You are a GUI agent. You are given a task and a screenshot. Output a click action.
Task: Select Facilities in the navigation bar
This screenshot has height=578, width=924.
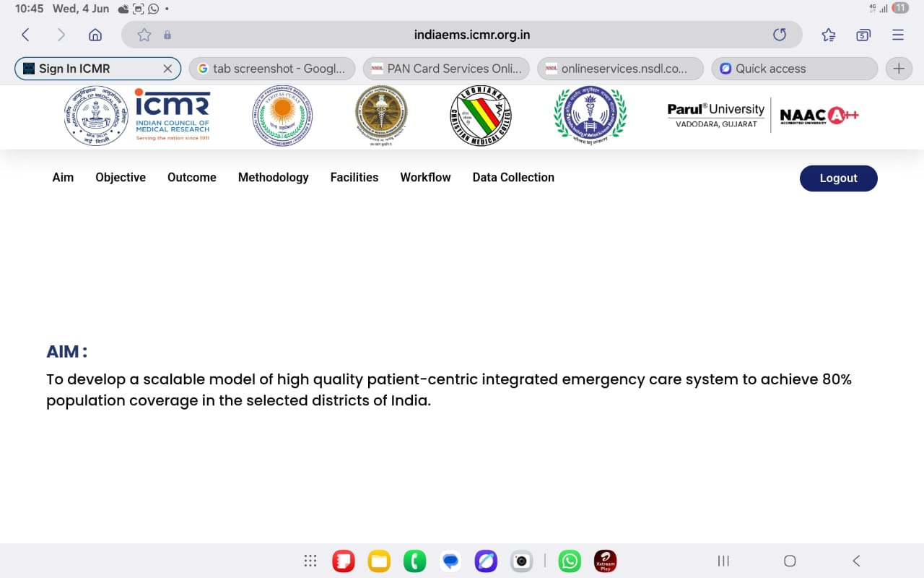pos(354,178)
